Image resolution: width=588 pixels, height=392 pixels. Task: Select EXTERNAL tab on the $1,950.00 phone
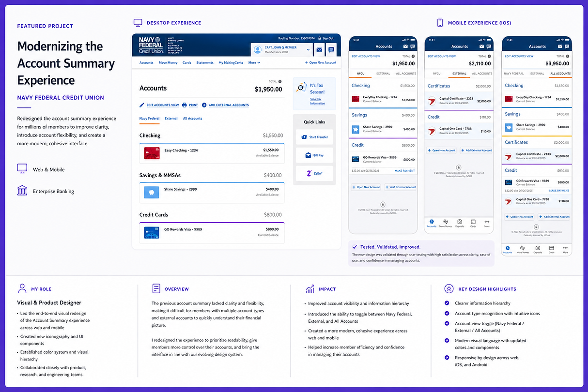click(383, 74)
